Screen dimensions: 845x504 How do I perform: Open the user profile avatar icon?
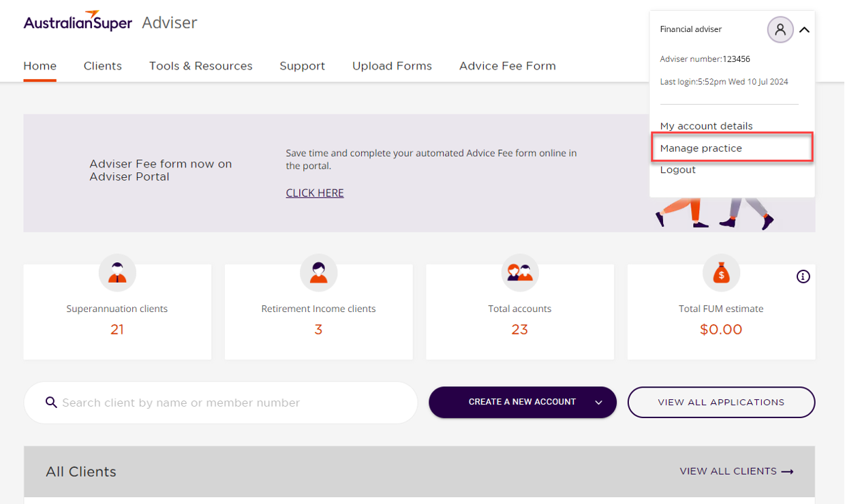(x=780, y=29)
